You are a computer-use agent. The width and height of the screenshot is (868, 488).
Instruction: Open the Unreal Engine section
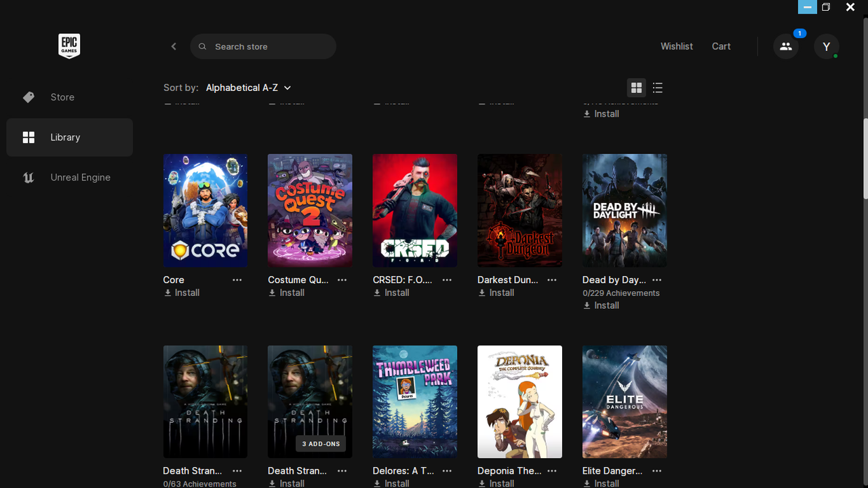pyautogui.click(x=70, y=177)
